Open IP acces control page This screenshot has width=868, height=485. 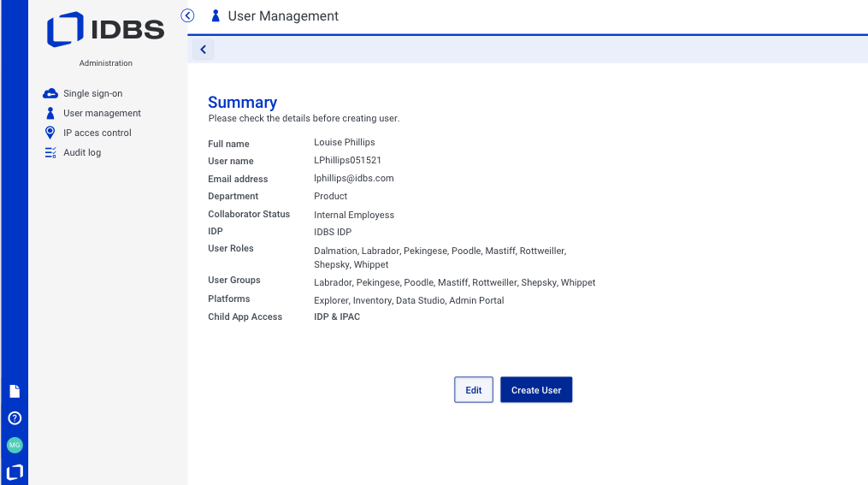(97, 133)
